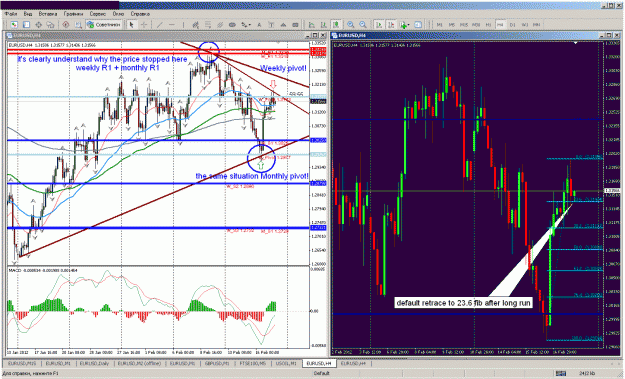The image size is (625, 379).
Task: Select the M15 timeframe button
Action: (464, 25)
